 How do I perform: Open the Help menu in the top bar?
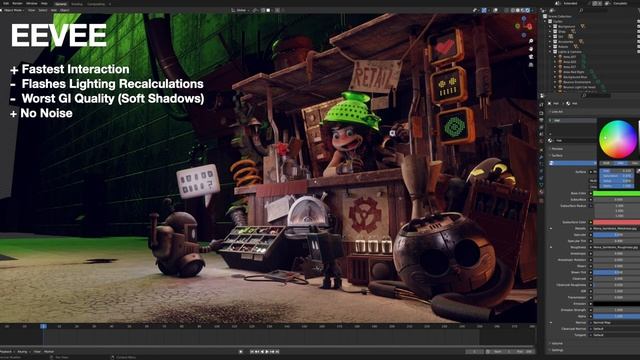click(x=44, y=3)
